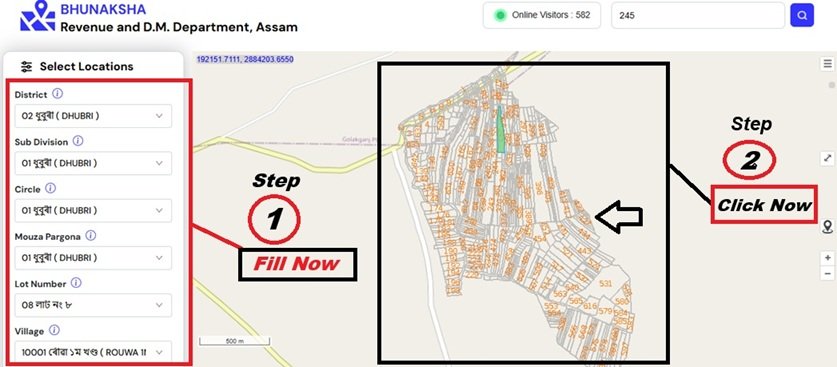Open the District dropdown showing DHUBRI
Image resolution: width=837 pixels, height=367 pixels.
[x=93, y=116]
